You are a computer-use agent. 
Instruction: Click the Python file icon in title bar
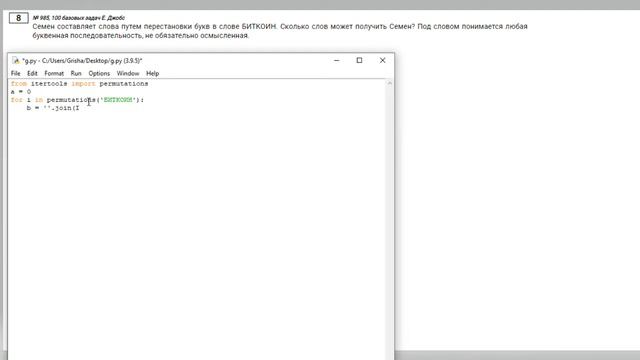(x=16, y=60)
